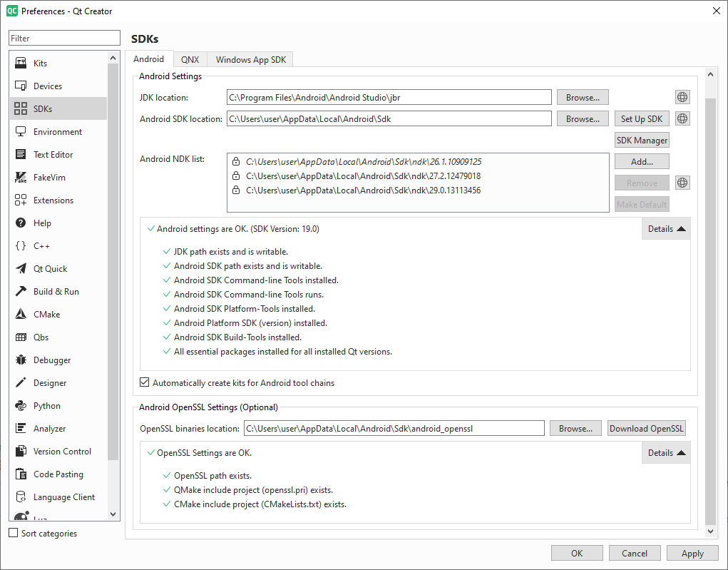Enable the Sort categories checkbox

(14, 533)
